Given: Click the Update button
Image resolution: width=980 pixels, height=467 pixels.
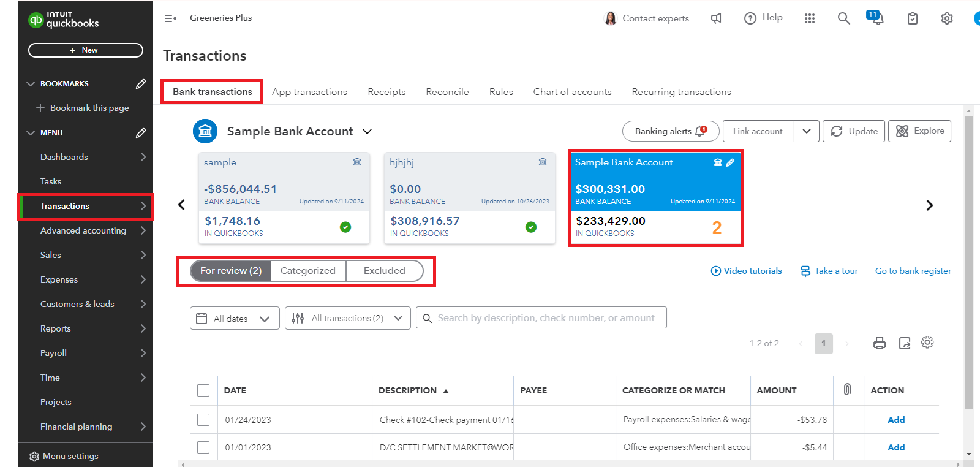Looking at the screenshot, I should coord(854,131).
